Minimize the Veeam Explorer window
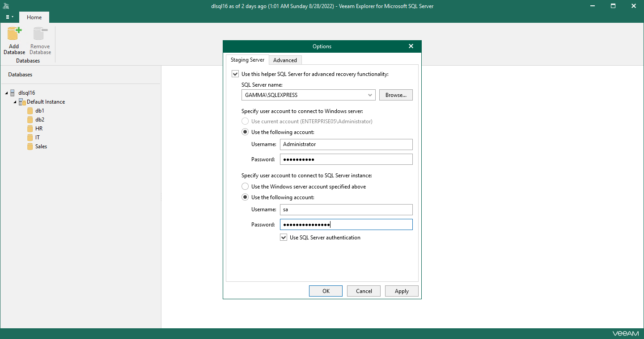This screenshot has width=644, height=339. (593, 6)
